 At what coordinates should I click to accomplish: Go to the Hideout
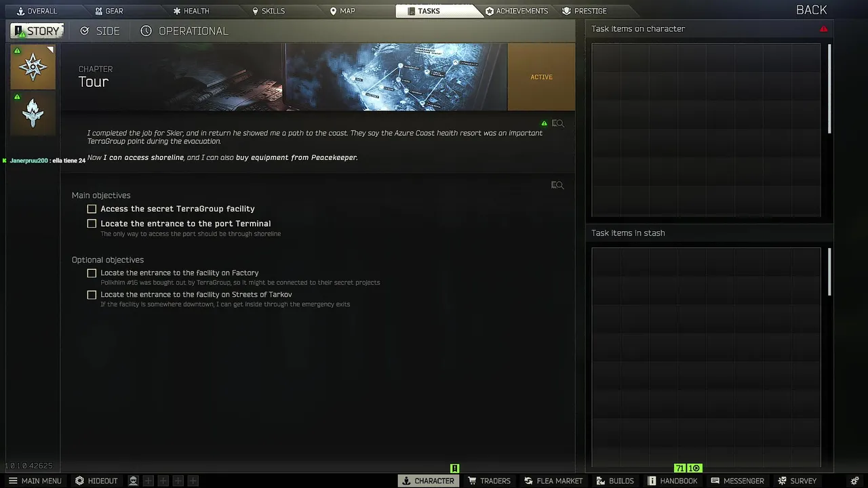(x=96, y=481)
